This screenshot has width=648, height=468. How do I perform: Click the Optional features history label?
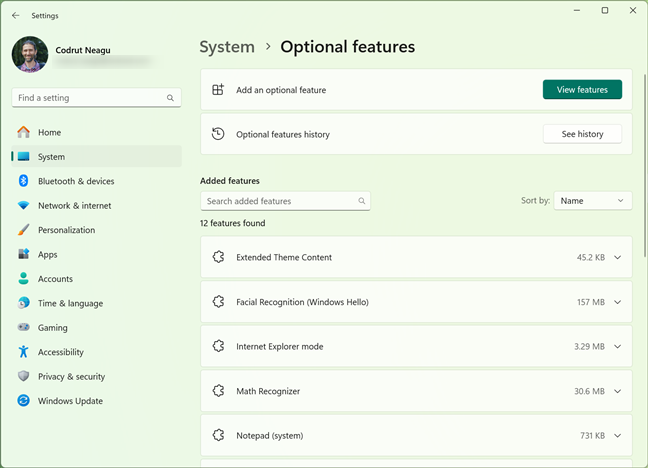(x=283, y=134)
